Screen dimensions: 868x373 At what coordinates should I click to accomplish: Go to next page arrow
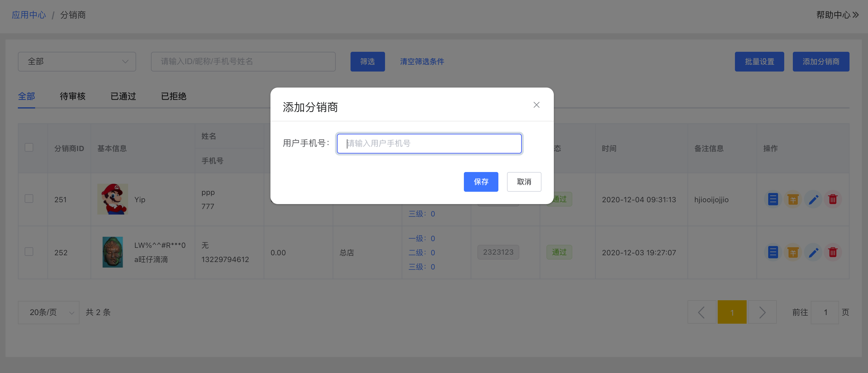[x=762, y=312]
